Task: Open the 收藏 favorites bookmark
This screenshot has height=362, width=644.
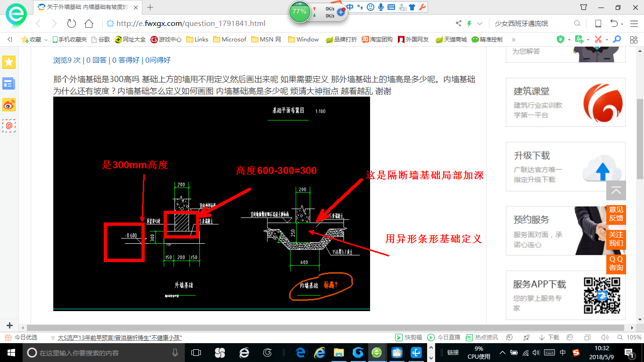Action: point(32,40)
